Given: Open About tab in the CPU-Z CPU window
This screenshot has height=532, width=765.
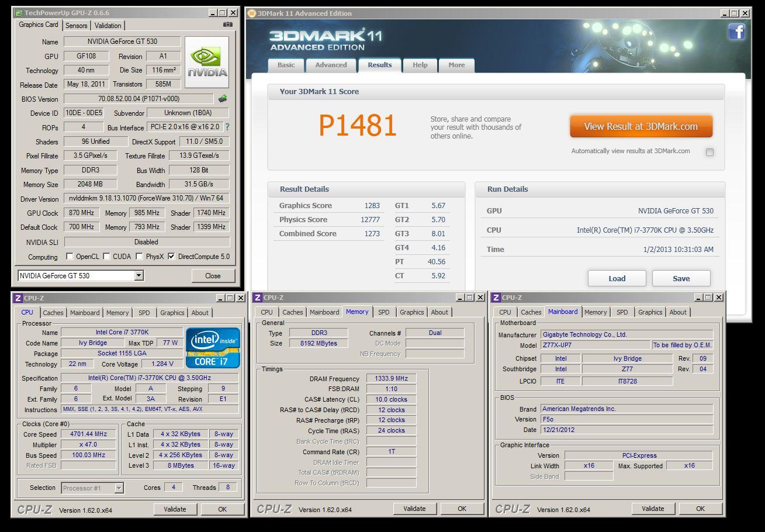Looking at the screenshot, I should [x=200, y=313].
